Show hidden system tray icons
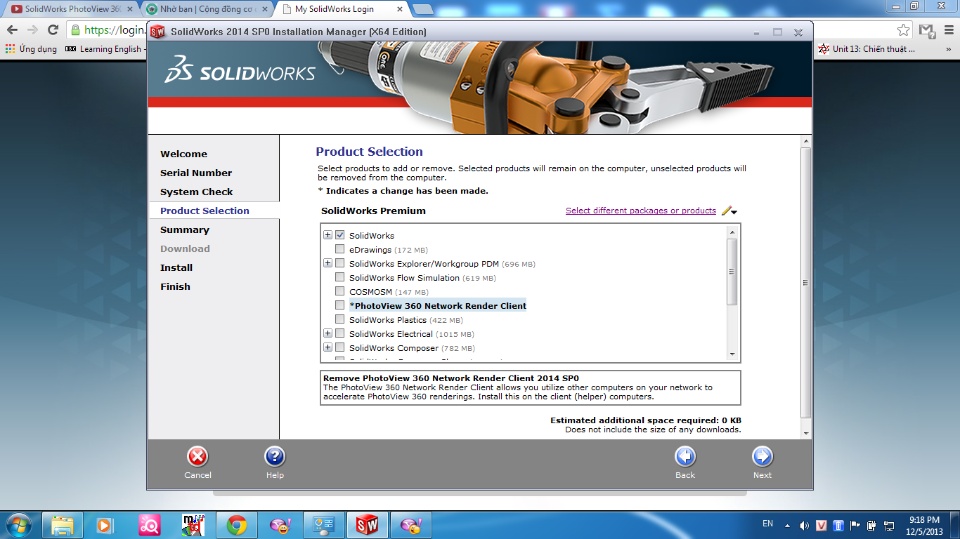Viewport: 960px width, 539px height. coord(787,526)
